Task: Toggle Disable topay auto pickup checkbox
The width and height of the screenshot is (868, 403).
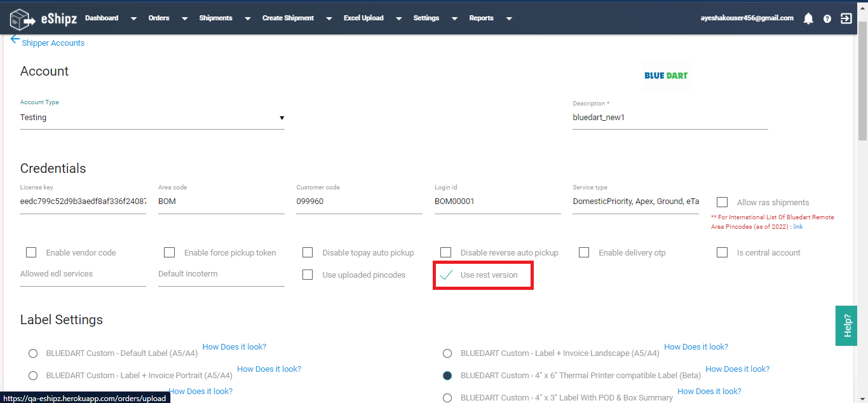Action: click(x=308, y=252)
